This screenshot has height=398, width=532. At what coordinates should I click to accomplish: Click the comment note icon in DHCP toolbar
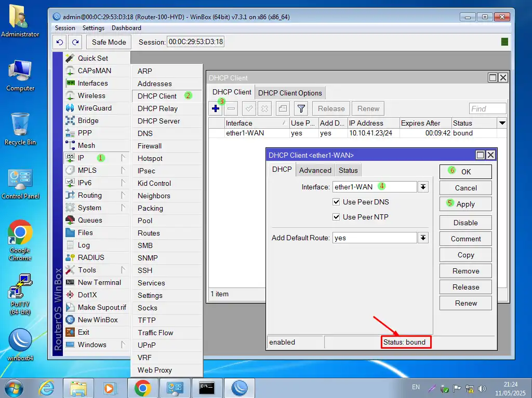click(282, 109)
